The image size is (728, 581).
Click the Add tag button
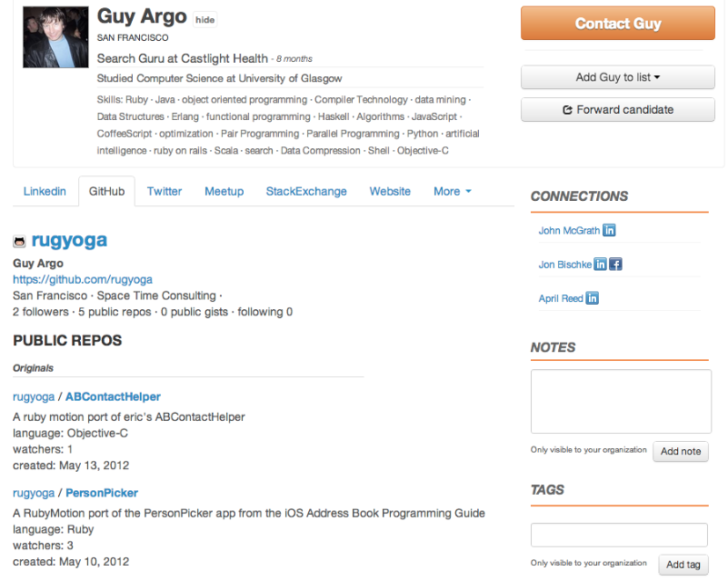(x=683, y=565)
